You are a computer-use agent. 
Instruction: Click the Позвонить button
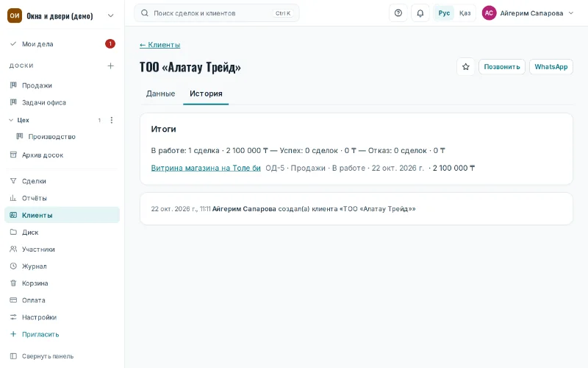tap(502, 67)
